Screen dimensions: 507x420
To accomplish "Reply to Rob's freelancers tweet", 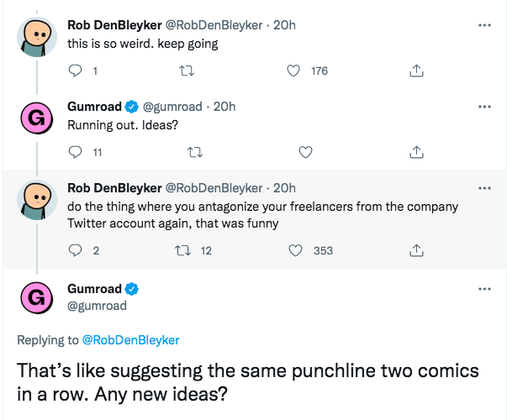I will point(76,249).
